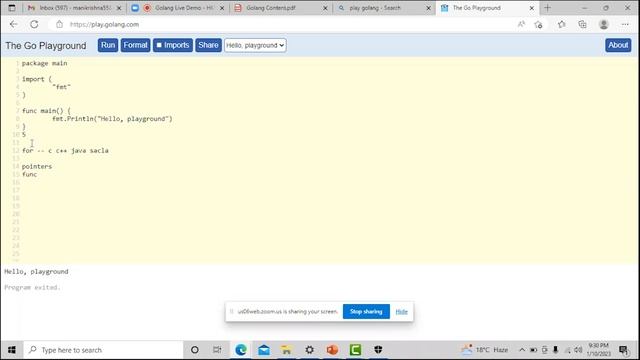Click the fmt.Println code line

[112, 119]
